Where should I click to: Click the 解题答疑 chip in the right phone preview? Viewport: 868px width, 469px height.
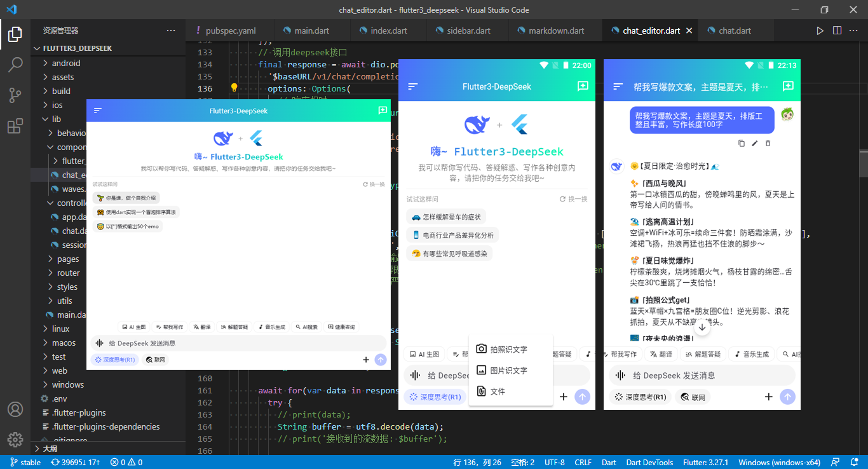pyautogui.click(x=703, y=354)
